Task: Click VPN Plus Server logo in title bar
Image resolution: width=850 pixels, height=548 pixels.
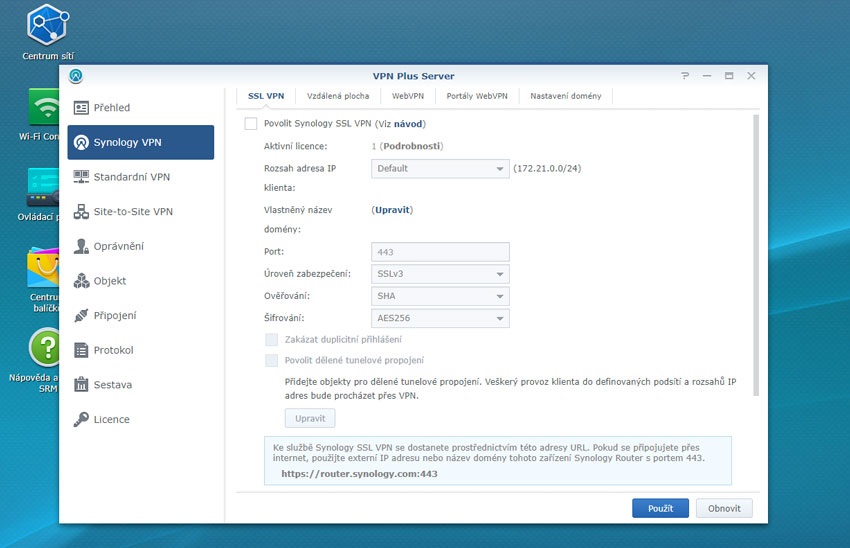Action: (x=76, y=76)
